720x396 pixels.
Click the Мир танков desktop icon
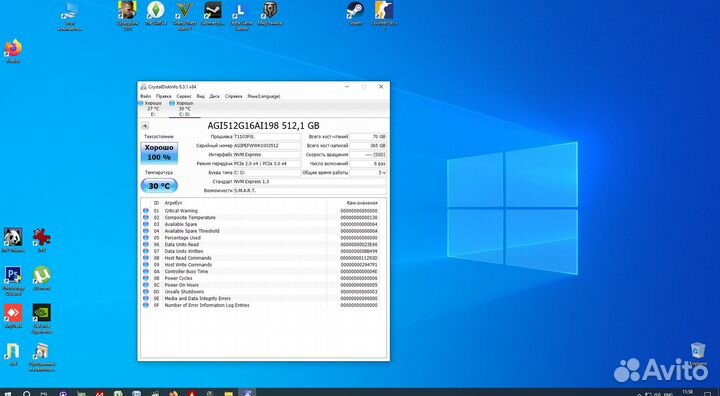pyautogui.click(x=270, y=14)
